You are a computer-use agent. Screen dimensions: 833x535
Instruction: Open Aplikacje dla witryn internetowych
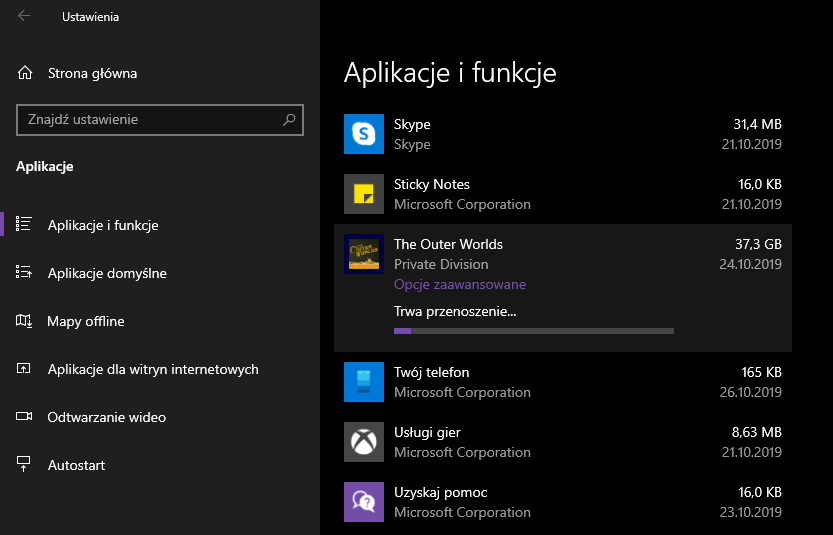point(153,369)
